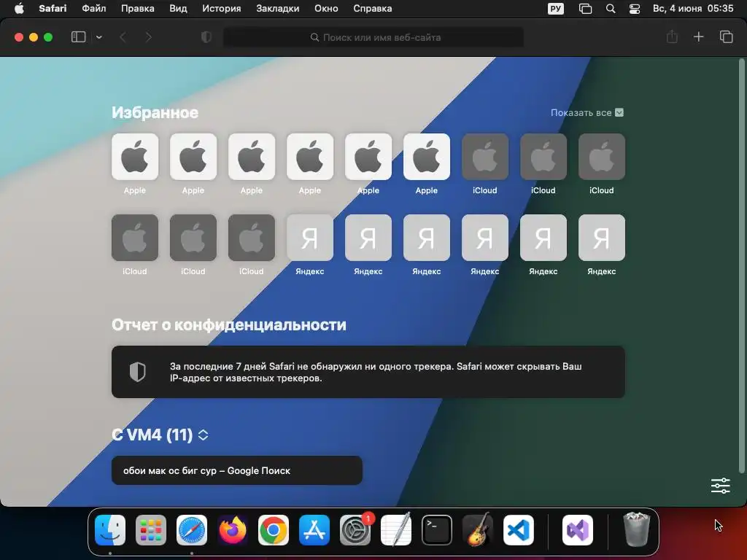Launch Visual Studio from the Dock
The width and height of the screenshot is (747, 560).
[x=578, y=530]
